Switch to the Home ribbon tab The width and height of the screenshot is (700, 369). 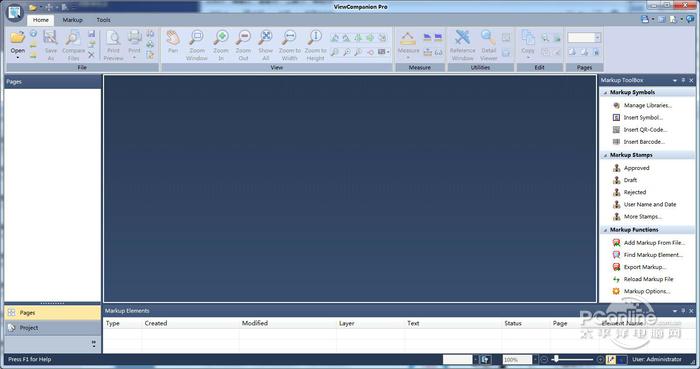[41, 20]
